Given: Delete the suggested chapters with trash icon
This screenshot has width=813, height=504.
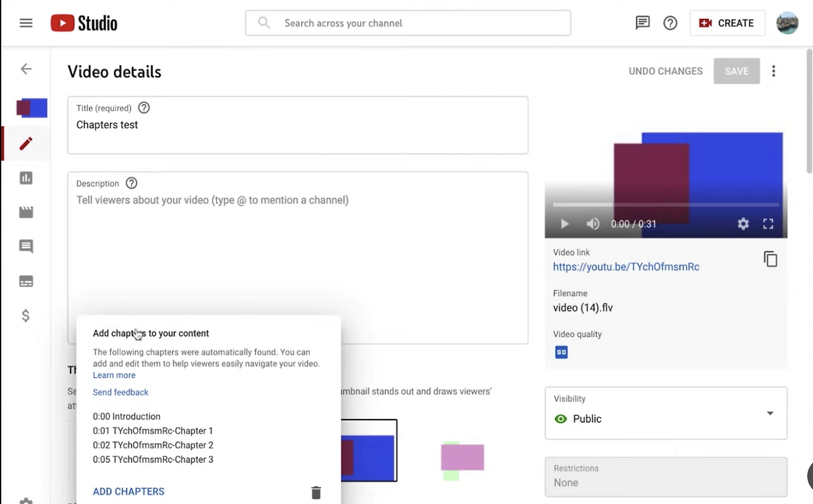Looking at the screenshot, I should point(316,492).
